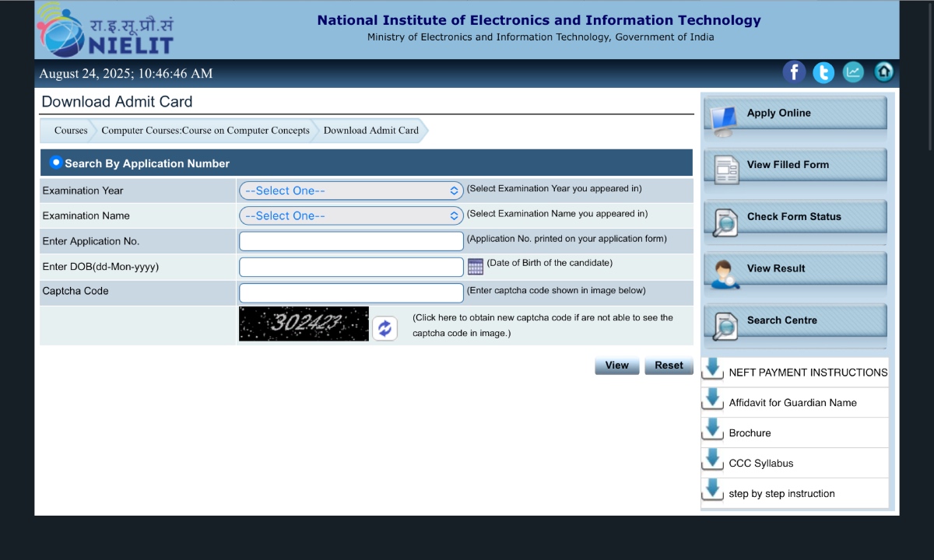Open the NIELIT Twitter icon
Viewport: 934px width, 560px height.
click(823, 72)
